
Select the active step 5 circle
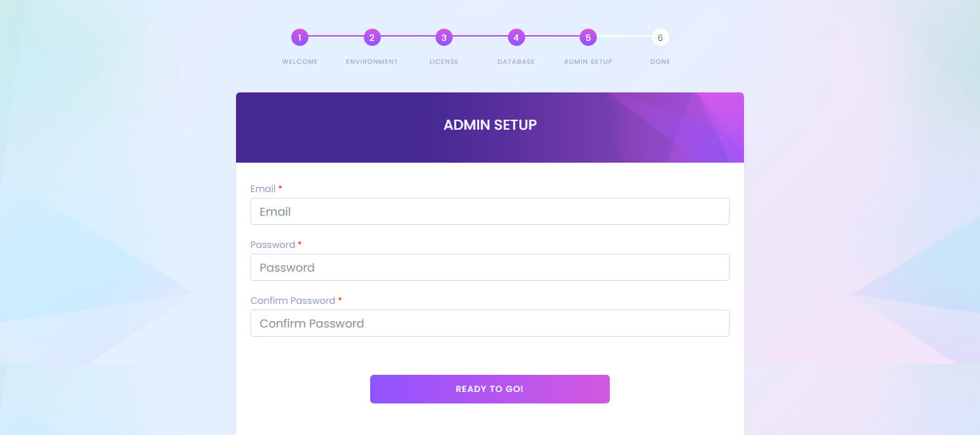click(x=588, y=37)
